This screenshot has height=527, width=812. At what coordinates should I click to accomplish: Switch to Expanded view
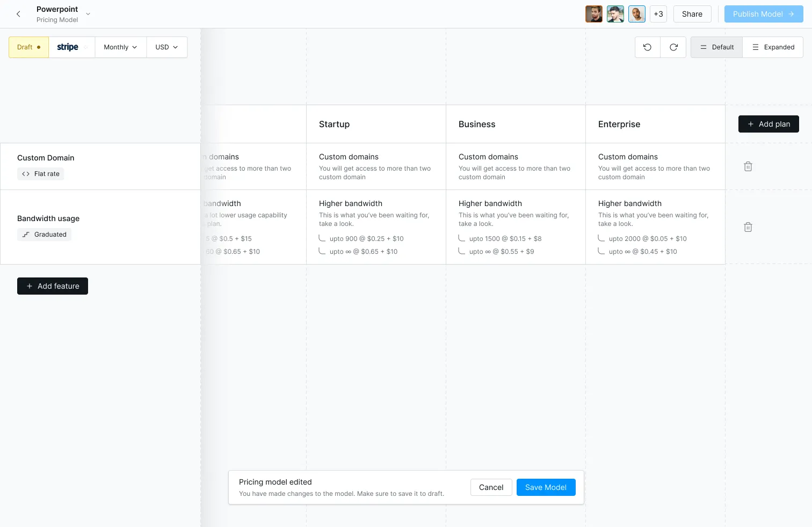click(773, 47)
